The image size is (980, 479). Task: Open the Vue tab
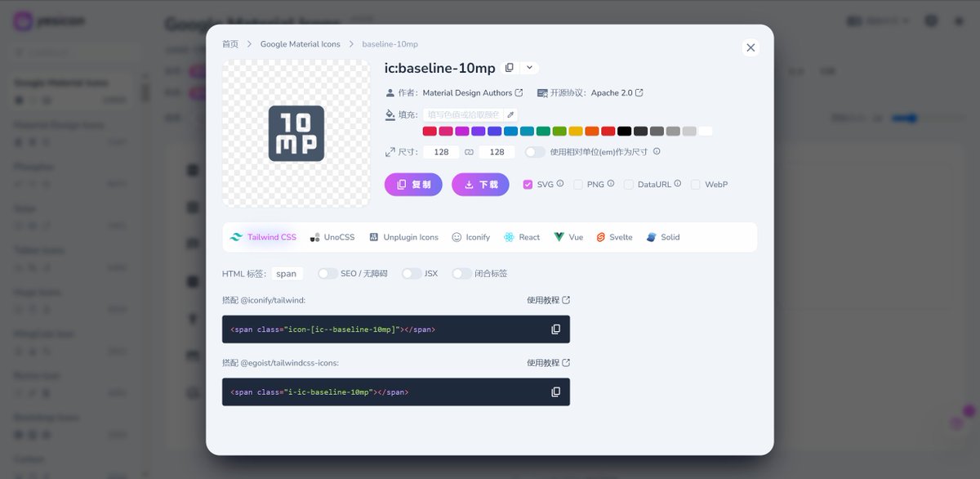(568, 237)
